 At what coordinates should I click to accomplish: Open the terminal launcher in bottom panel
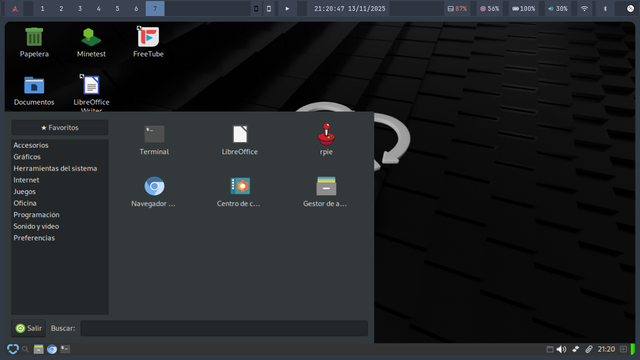pyautogui.click(x=65, y=349)
